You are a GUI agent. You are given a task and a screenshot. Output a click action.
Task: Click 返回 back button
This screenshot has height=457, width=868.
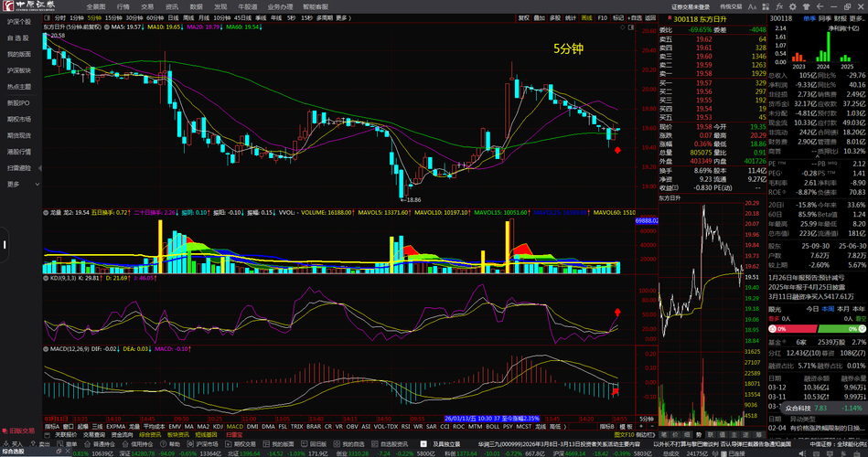[x=650, y=18]
